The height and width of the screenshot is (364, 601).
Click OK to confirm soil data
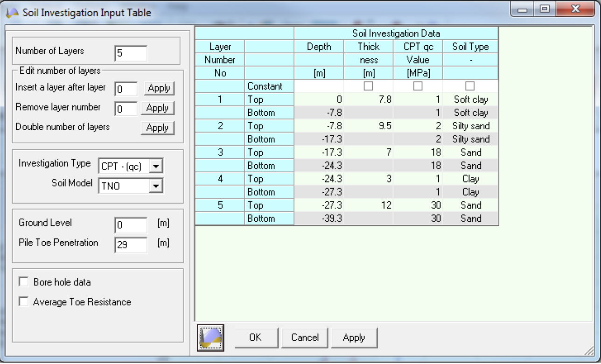[256, 337]
